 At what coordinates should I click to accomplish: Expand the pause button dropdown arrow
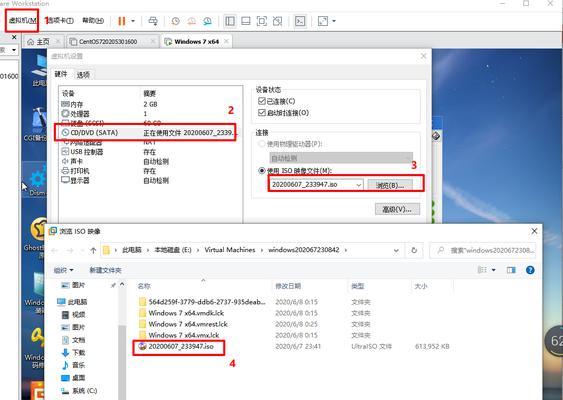click(x=133, y=21)
